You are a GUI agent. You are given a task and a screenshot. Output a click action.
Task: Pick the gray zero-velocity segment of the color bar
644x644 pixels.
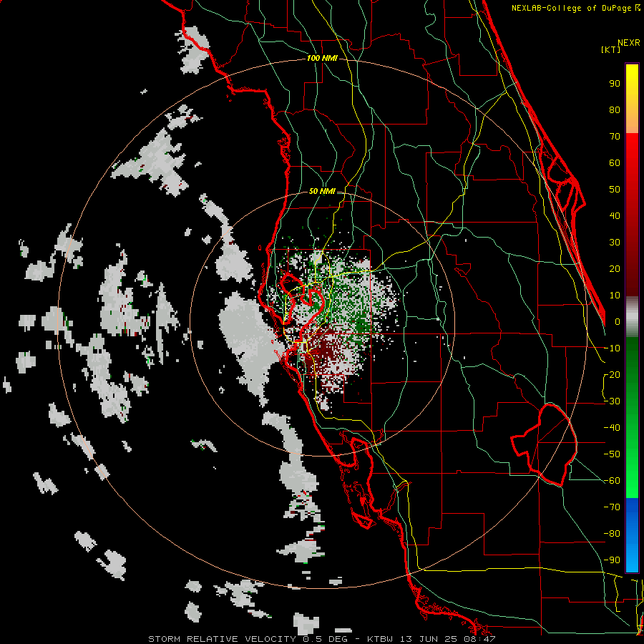(632, 317)
